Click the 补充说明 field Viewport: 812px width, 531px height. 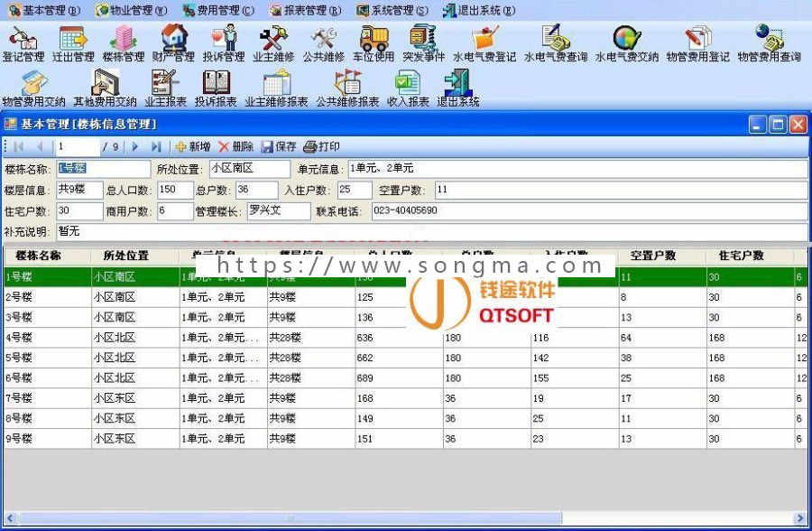432,231
